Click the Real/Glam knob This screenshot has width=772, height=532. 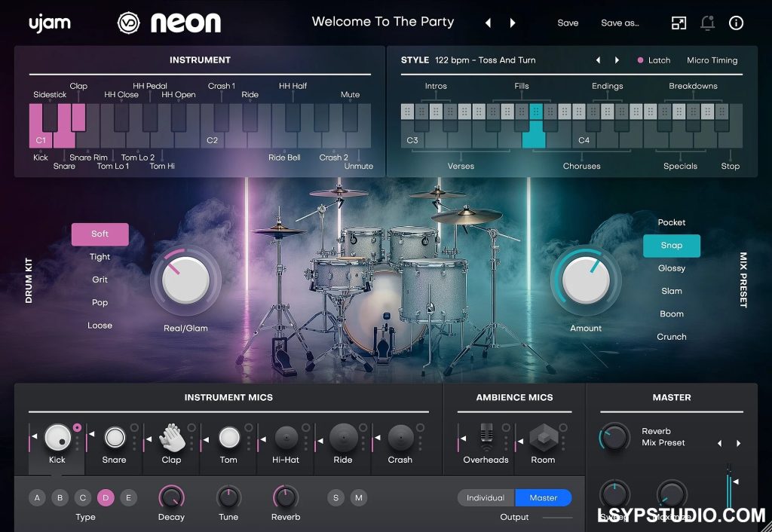click(185, 280)
